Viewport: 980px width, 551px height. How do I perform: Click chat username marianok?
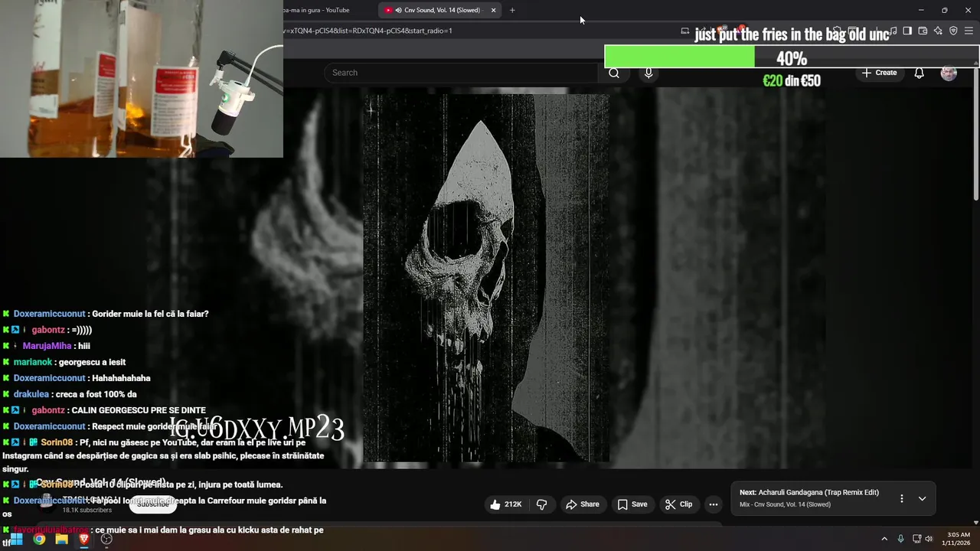pyautogui.click(x=33, y=362)
